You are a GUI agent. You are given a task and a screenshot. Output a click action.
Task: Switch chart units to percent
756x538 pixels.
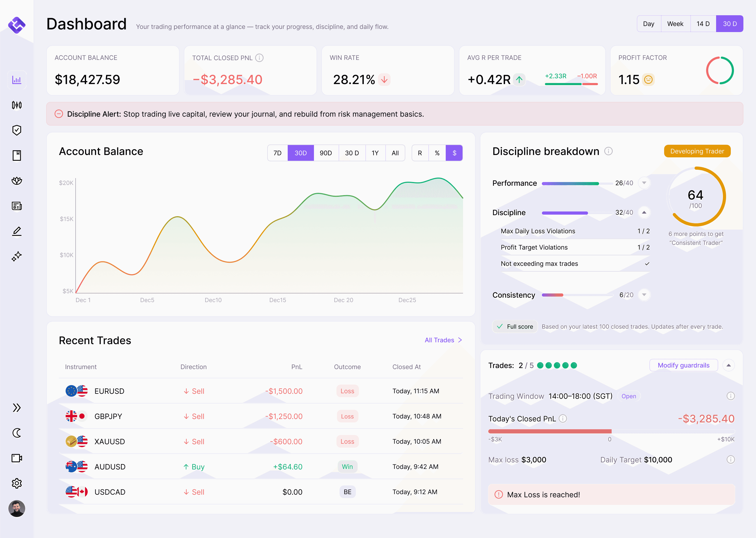[x=437, y=153]
